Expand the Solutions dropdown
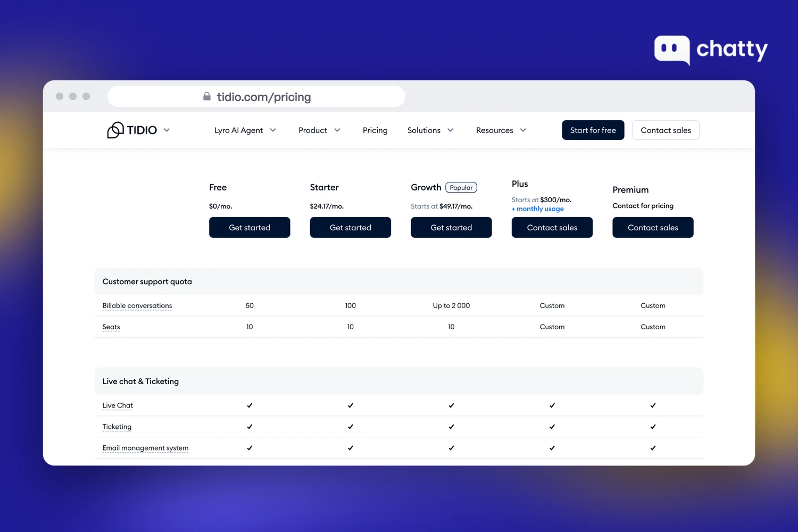The width and height of the screenshot is (798, 532). click(430, 130)
